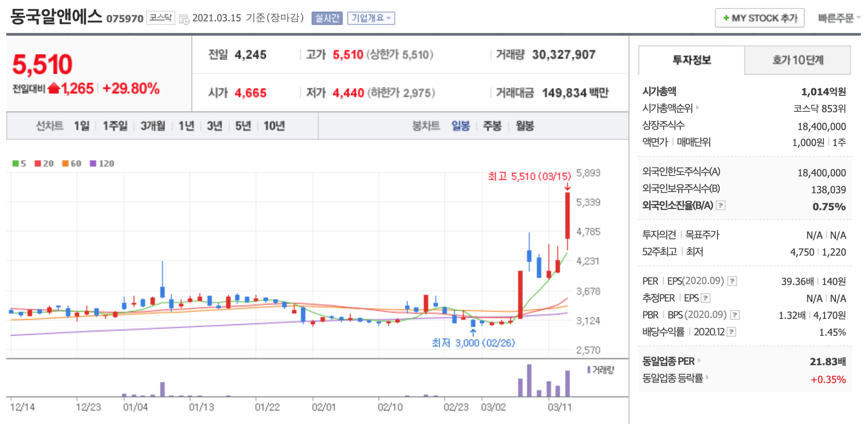Expand the 빠른주문 dropdown

839,18
